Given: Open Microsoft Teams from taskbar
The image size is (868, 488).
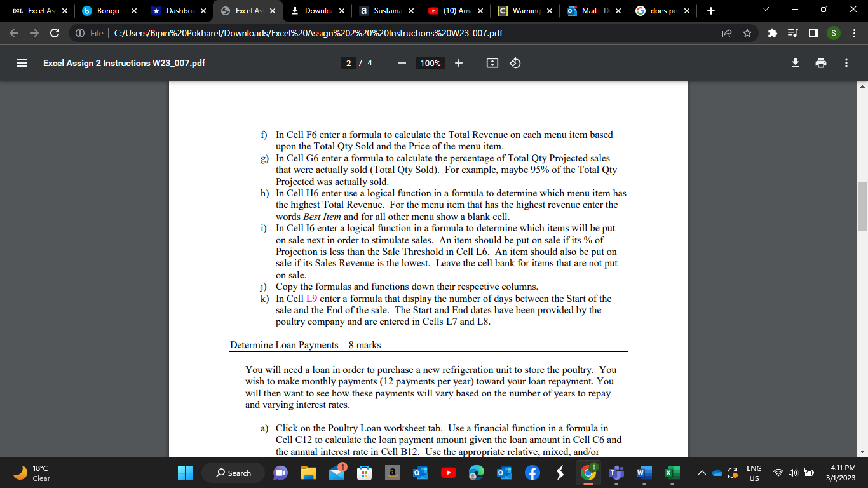Looking at the screenshot, I should (x=616, y=473).
